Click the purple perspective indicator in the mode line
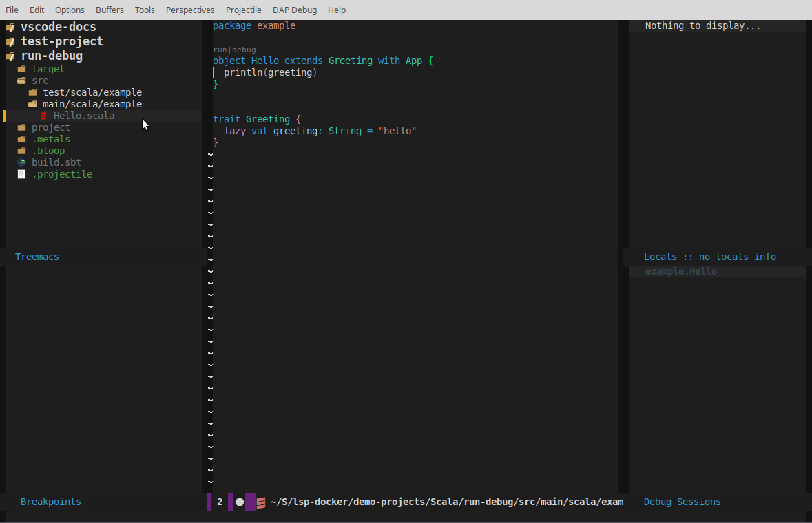Viewport: 812px width, 523px height. 249,502
